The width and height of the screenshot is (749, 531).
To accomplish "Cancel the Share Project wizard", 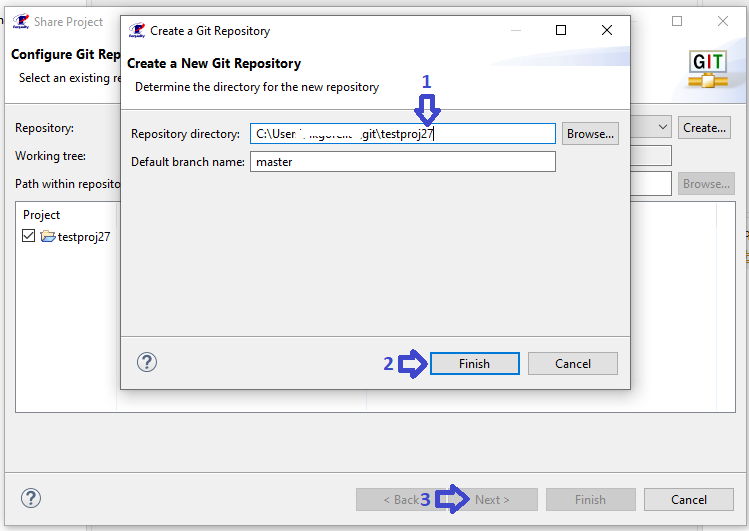I will (x=688, y=499).
